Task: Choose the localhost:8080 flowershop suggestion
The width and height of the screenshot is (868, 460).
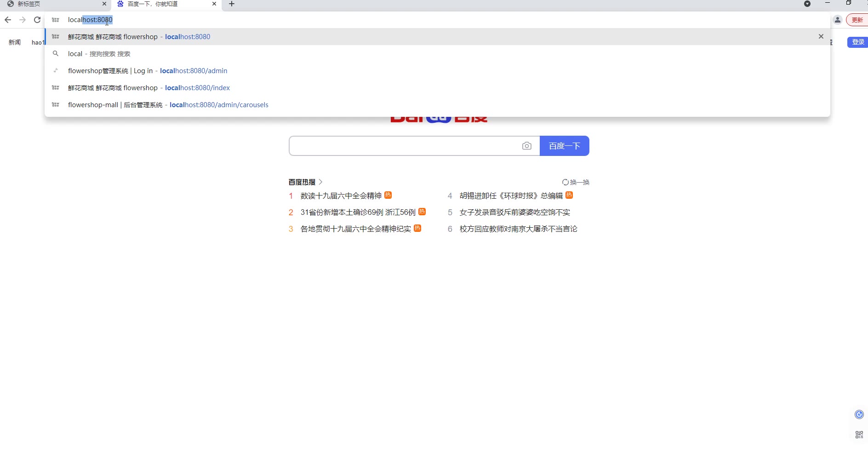Action: tap(437, 37)
